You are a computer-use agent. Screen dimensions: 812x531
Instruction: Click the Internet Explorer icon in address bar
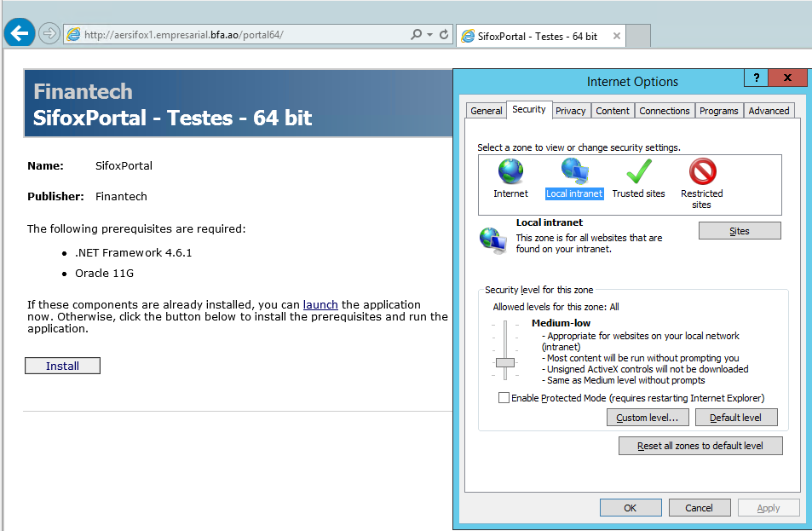(74, 35)
